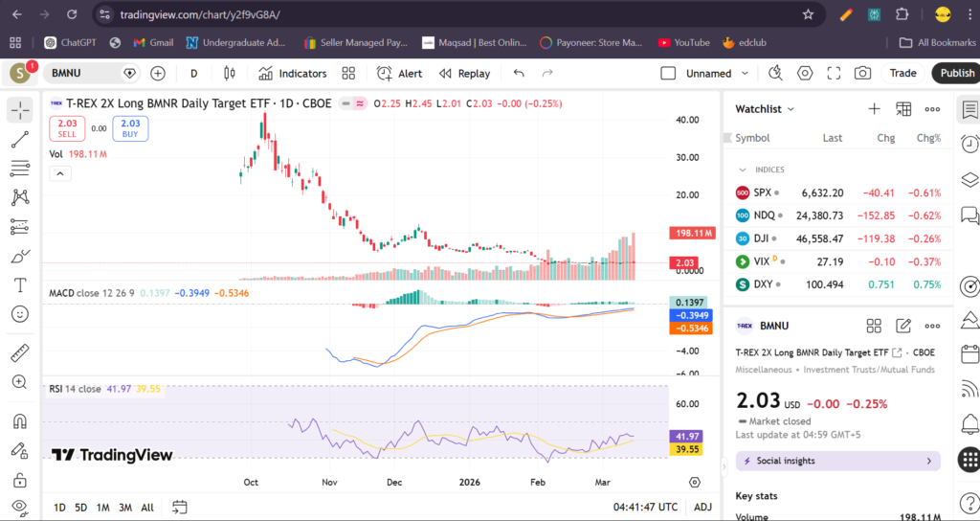980x521 pixels.
Task: Toggle Magnet mode on
Action: 19,421
